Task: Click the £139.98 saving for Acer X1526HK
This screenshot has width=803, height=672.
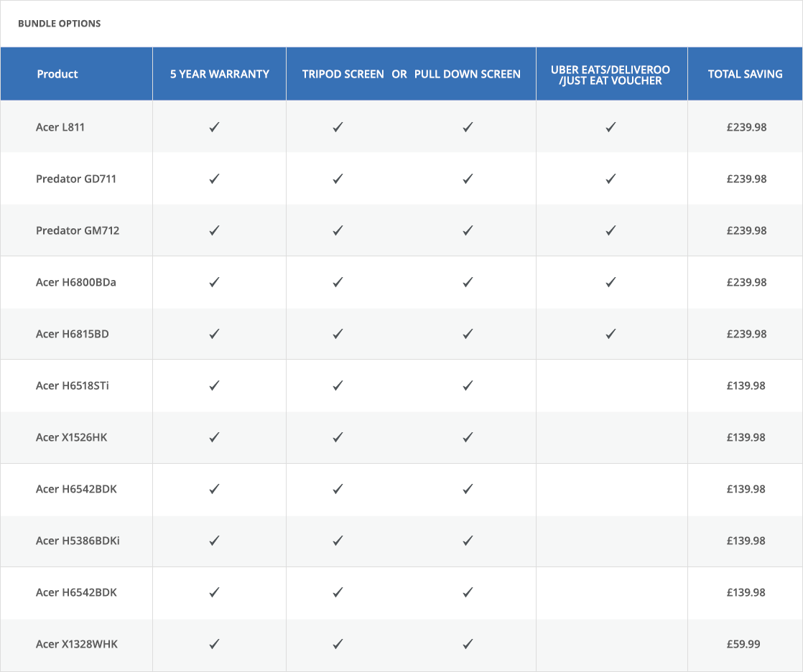Action: pos(746,437)
